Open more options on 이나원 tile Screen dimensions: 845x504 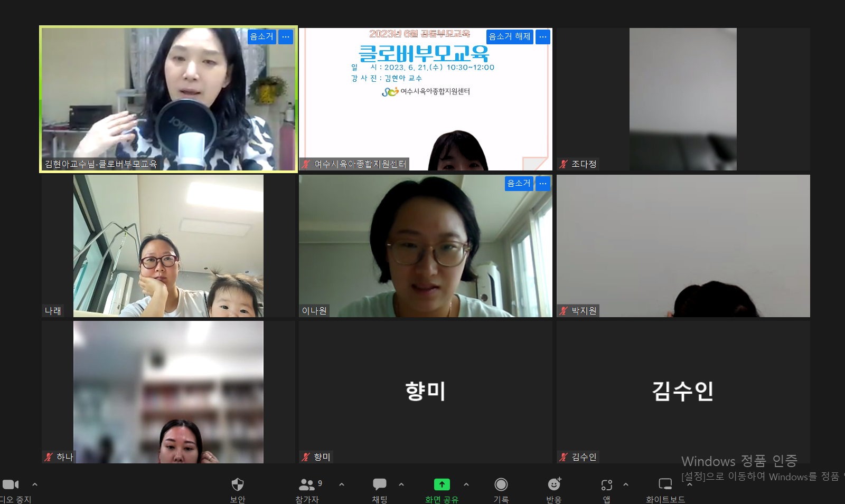pyautogui.click(x=543, y=183)
